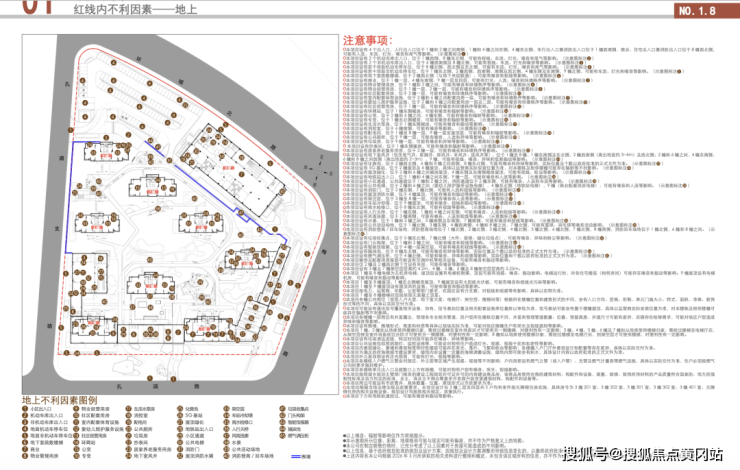Select the 消防门 legend marker

(x=180, y=450)
